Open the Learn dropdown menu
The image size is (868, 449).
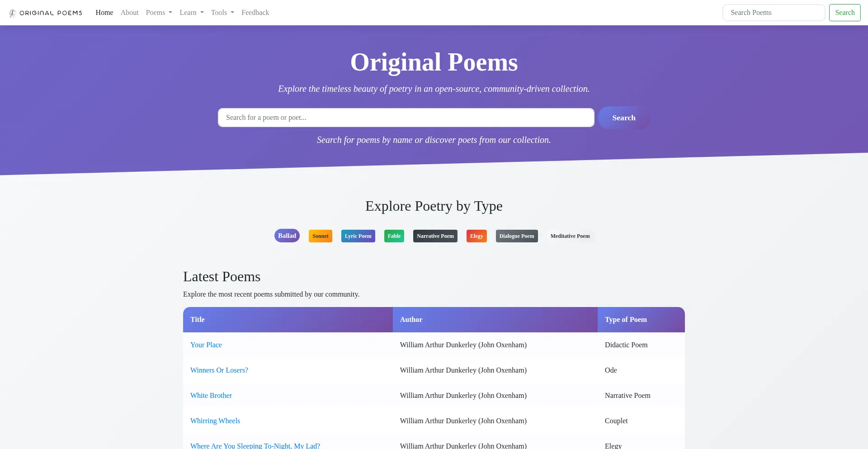(191, 13)
